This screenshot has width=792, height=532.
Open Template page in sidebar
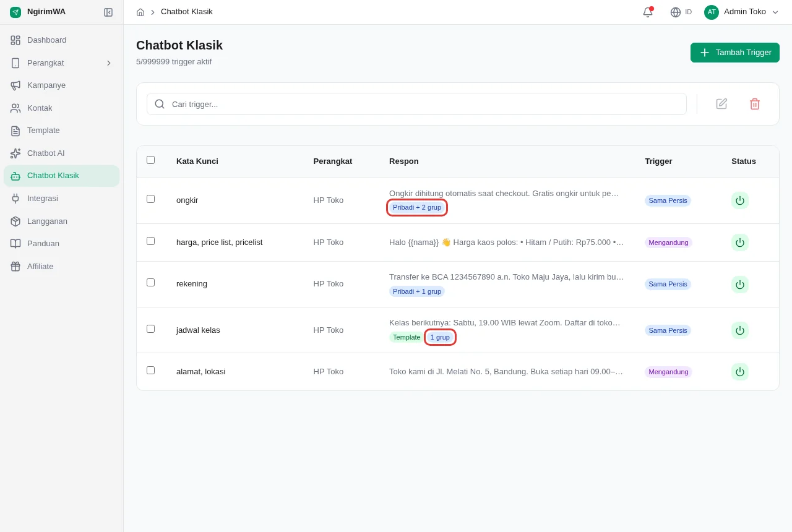coord(62,131)
